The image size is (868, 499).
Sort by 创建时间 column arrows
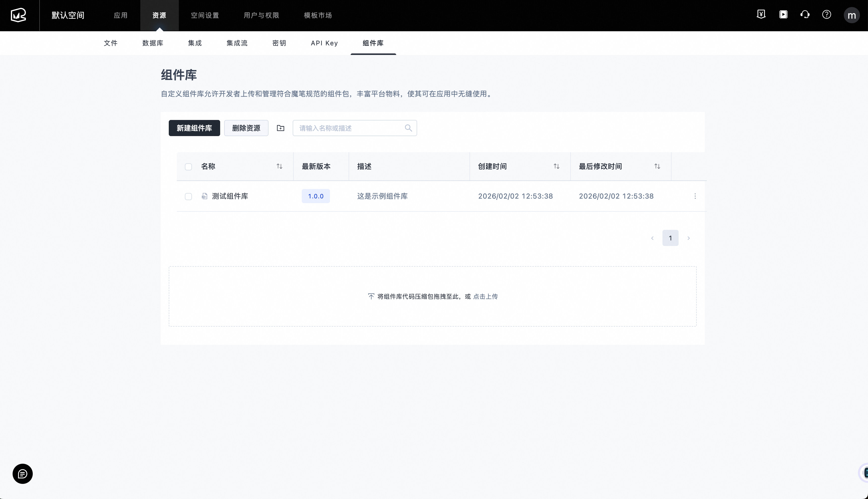[556, 166]
